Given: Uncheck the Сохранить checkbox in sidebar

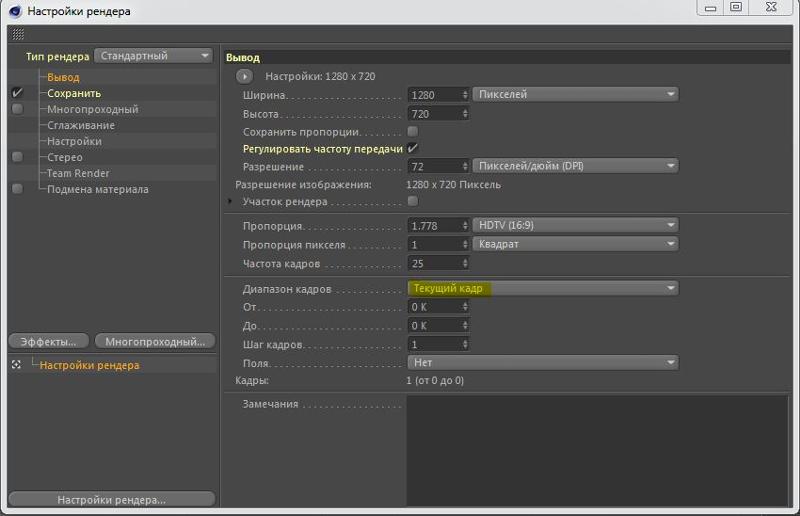Looking at the screenshot, I should pyautogui.click(x=17, y=93).
